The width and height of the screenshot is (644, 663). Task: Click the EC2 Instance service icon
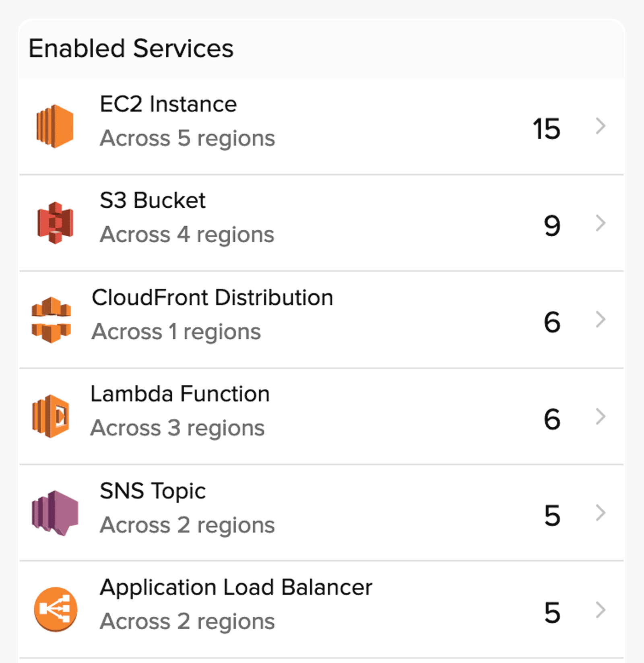tap(55, 125)
